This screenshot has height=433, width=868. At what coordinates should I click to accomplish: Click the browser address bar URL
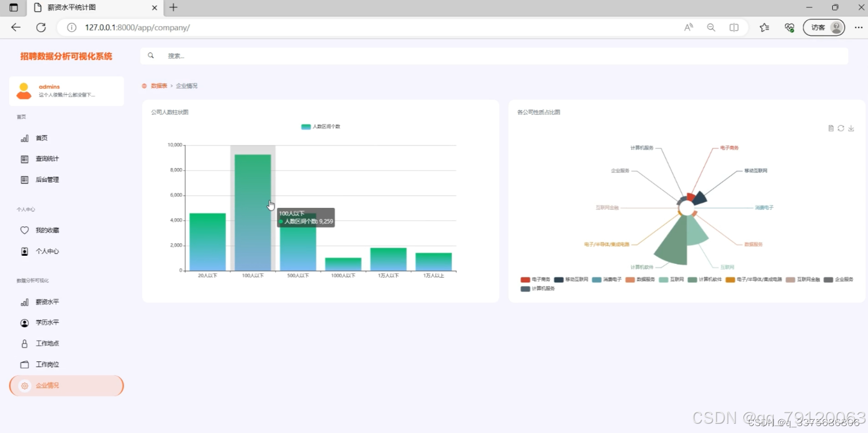pyautogui.click(x=137, y=27)
